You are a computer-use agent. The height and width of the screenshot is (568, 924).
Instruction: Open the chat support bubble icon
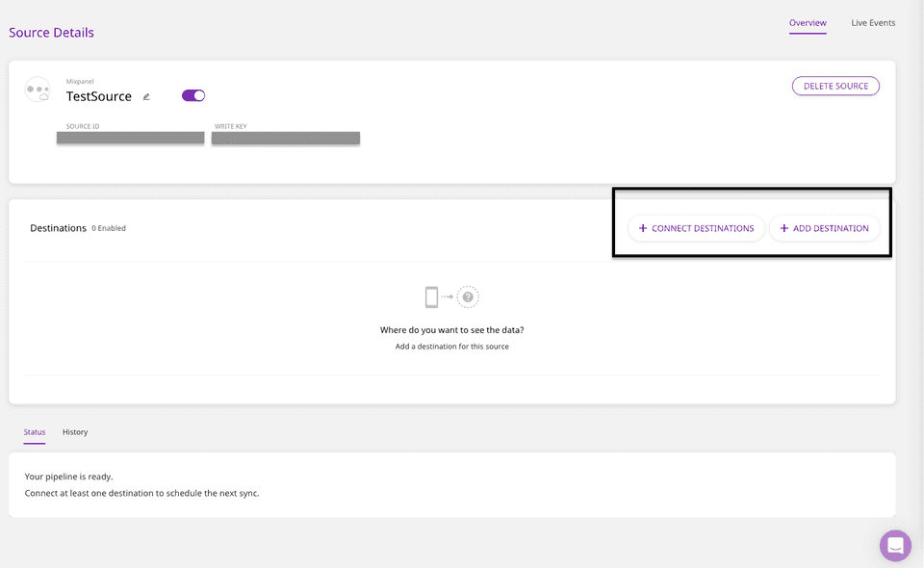click(895, 545)
